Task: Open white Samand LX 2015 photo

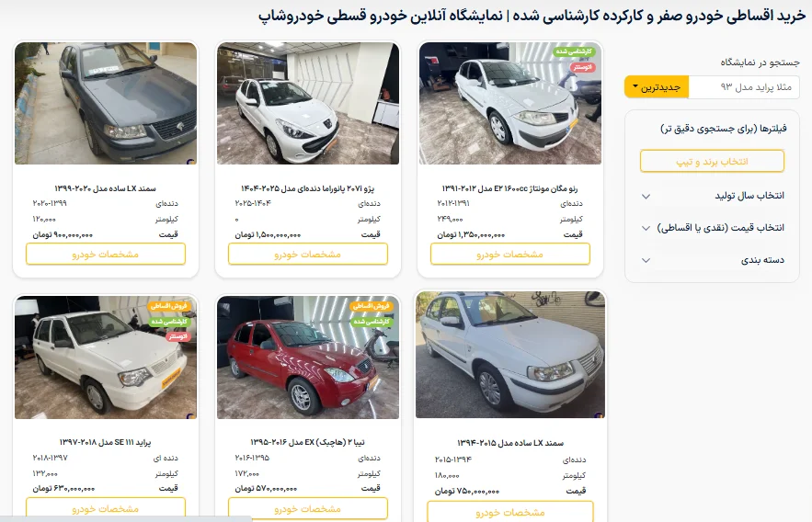Action: [510, 355]
